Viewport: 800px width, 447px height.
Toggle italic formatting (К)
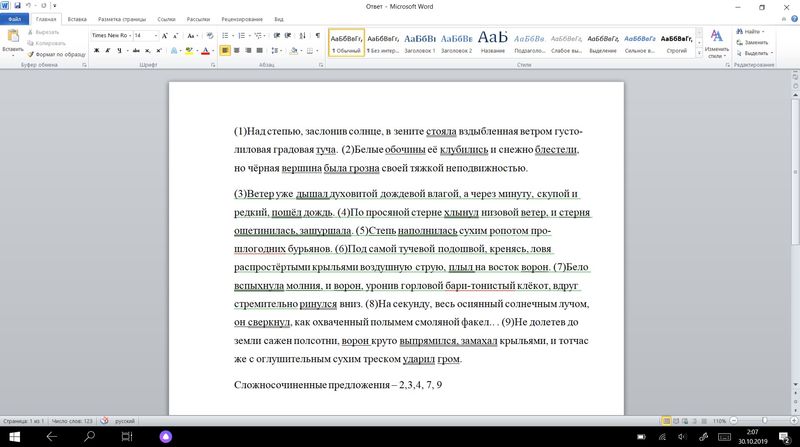pyautogui.click(x=108, y=50)
